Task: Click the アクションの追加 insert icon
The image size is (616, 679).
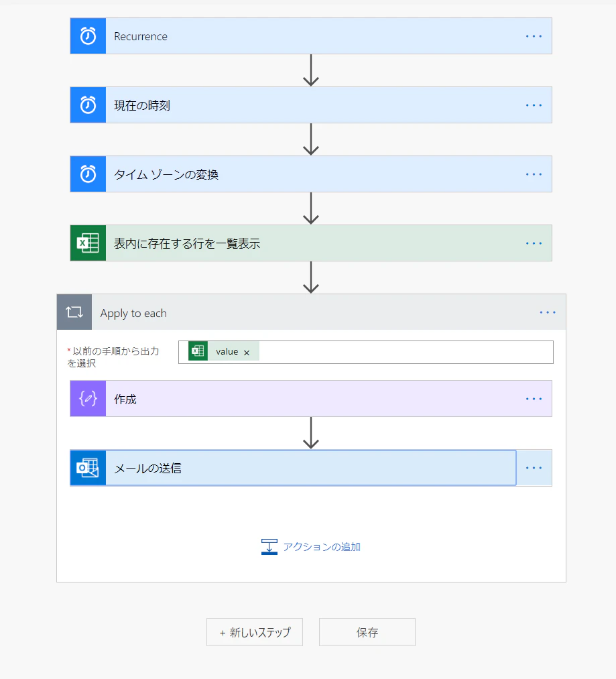Action: [x=269, y=547]
